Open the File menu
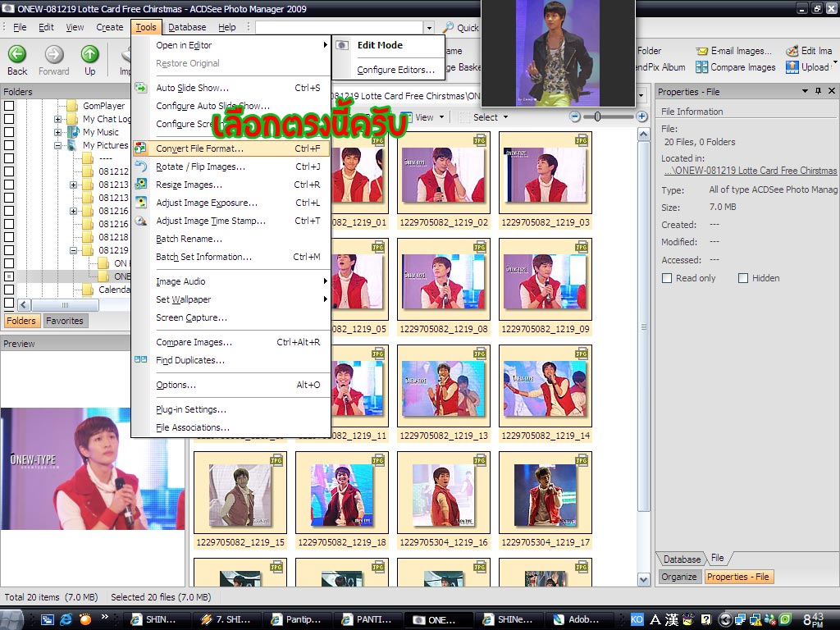The image size is (840, 630). [x=20, y=27]
